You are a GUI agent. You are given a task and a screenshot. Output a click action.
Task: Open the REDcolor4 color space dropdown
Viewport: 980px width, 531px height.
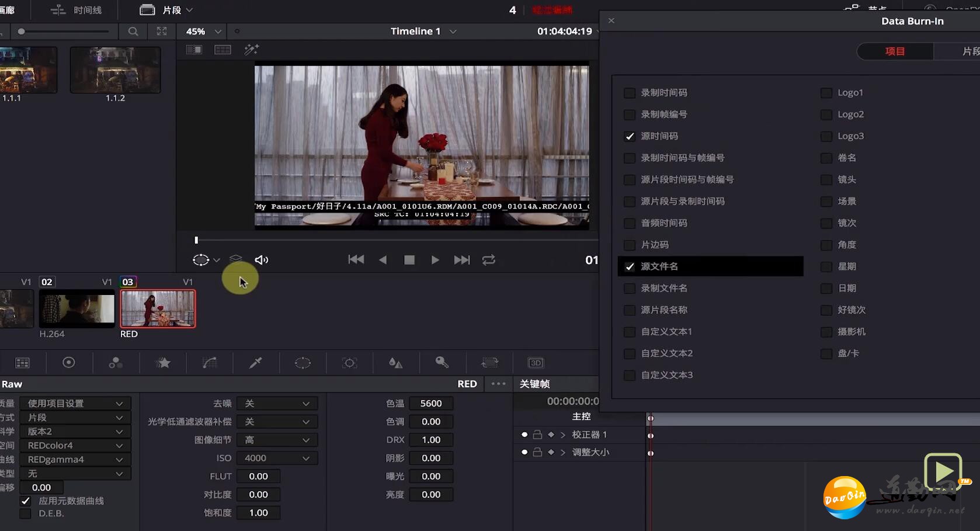75,446
